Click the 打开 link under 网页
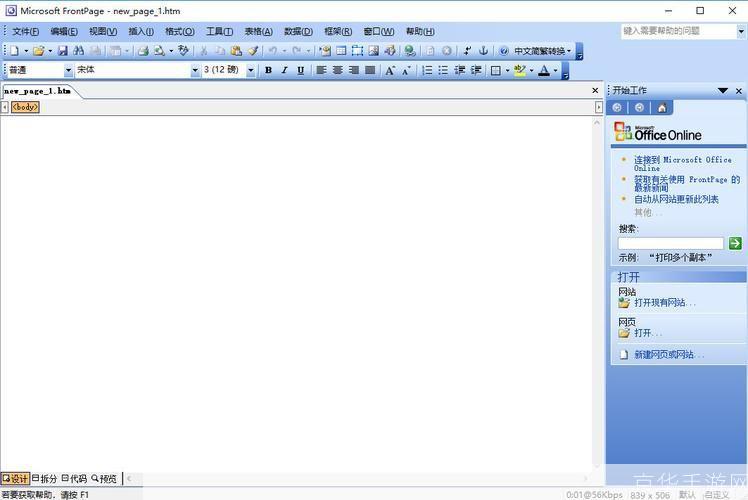Screen dimensions: 748x500 648,333
